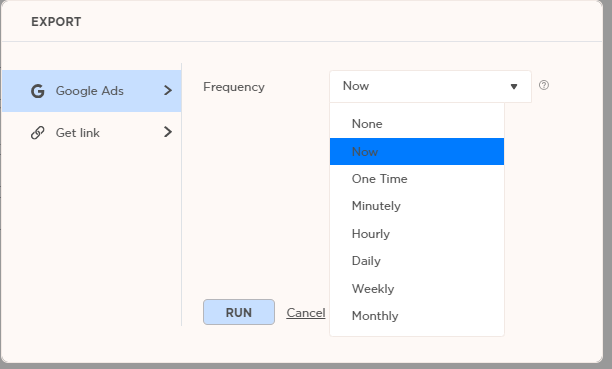Click the Frequency field label
The height and width of the screenshot is (369, 612).
[x=234, y=87]
